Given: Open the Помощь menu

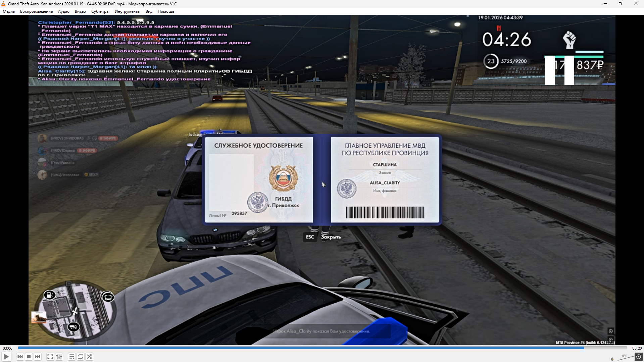Looking at the screenshot, I should tap(166, 11).
